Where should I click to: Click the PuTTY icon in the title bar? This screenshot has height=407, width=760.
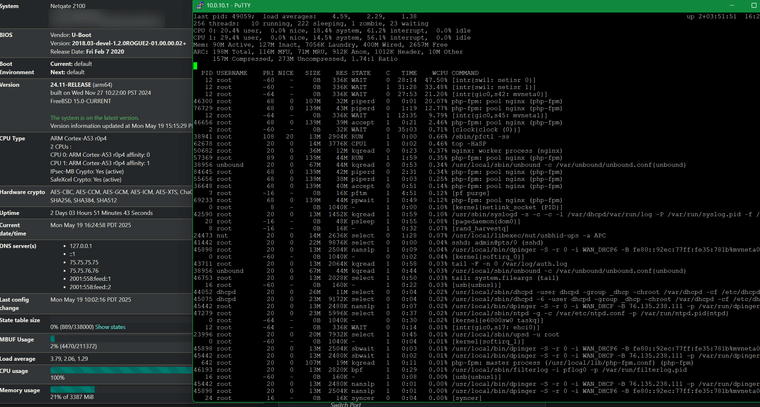pyautogui.click(x=199, y=5)
